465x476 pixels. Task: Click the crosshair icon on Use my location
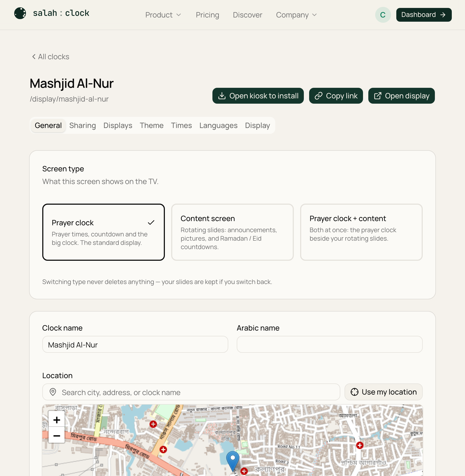355,392
